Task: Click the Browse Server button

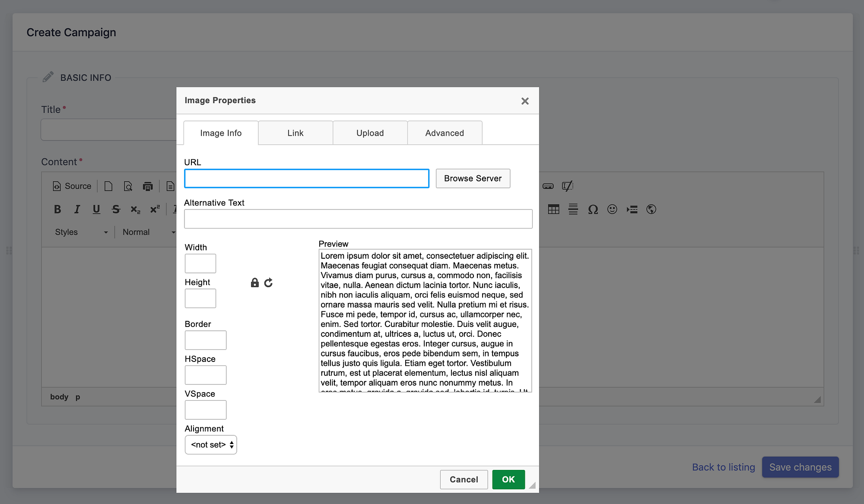Action: tap(473, 178)
